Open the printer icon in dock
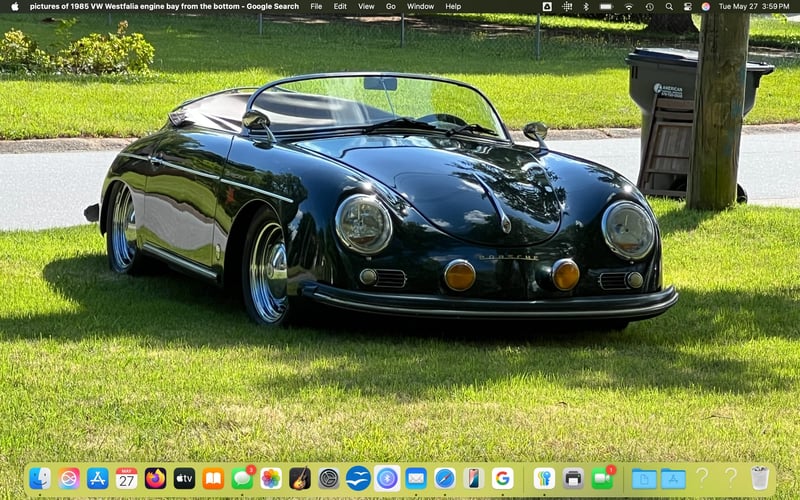The image size is (800, 500). (x=573, y=478)
